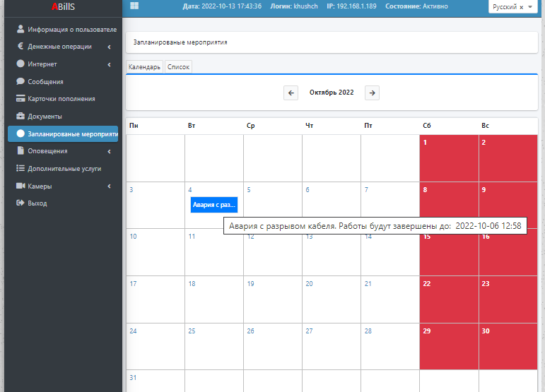Click the user information person icon
Image resolution: width=545 pixels, height=392 pixels.
20,30
